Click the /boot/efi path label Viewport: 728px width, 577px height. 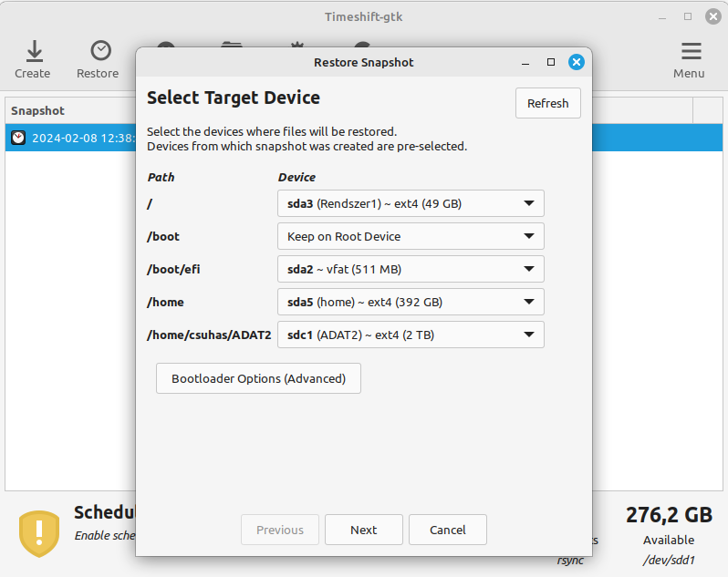pyautogui.click(x=173, y=269)
